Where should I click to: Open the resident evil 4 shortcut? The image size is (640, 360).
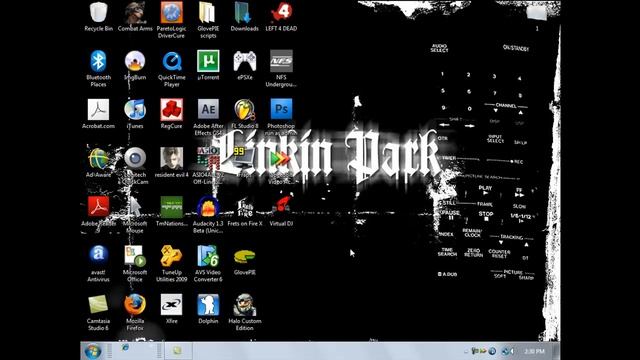[171, 162]
